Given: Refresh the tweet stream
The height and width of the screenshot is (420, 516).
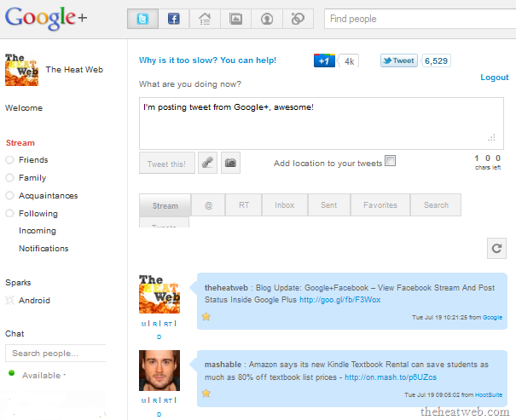Looking at the screenshot, I should tap(496, 249).
